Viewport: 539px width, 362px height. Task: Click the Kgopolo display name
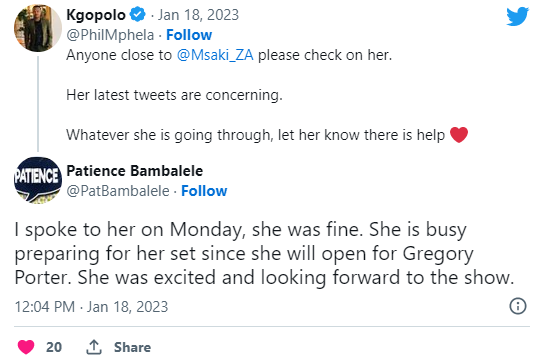(x=96, y=15)
